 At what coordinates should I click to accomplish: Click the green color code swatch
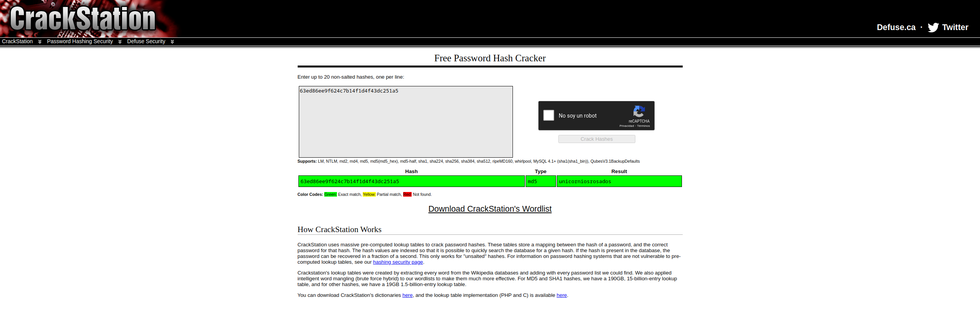pyautogui.click(x=330, y=194)
